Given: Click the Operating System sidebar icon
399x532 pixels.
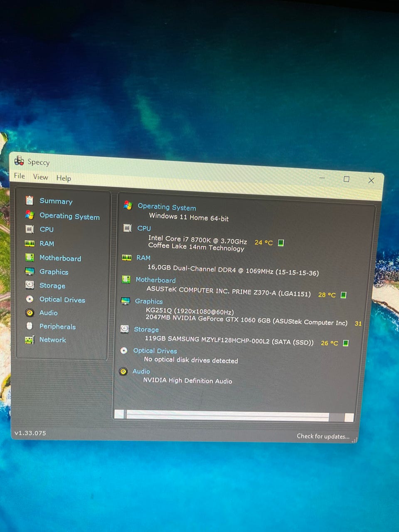Looking at the screenshot, I should 30,215.
